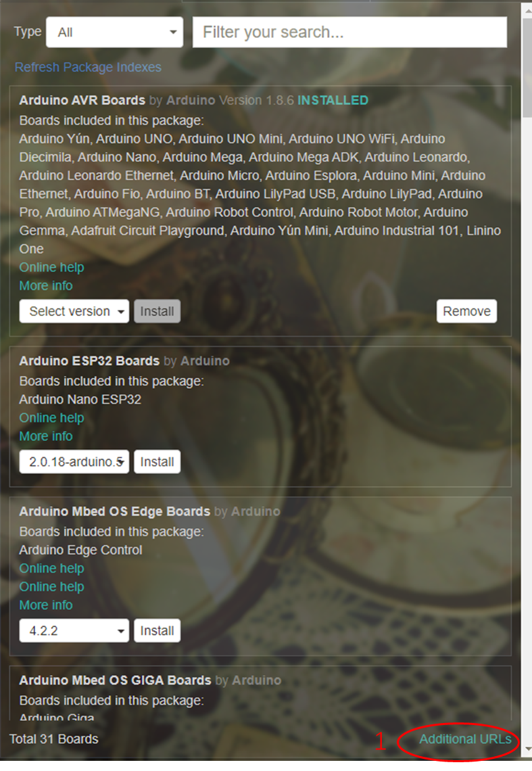Remove the Arduino AVR Boards package

pos(466,311)
